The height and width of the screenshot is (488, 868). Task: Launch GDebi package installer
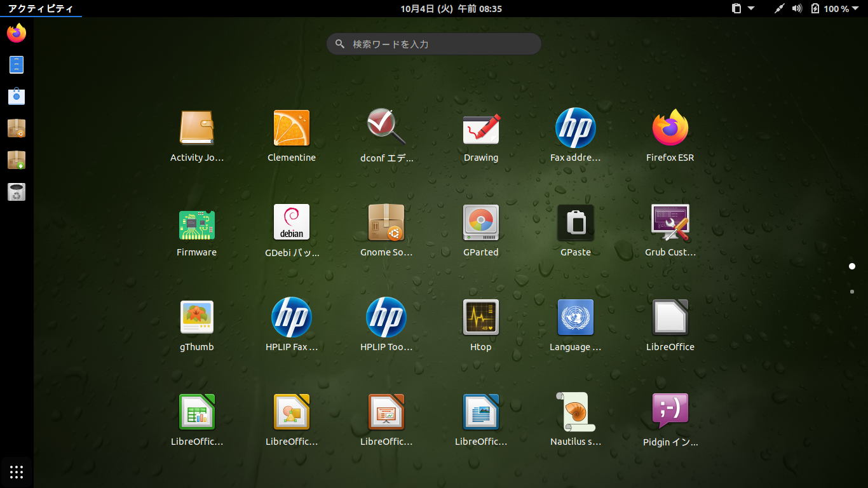[x=292, y=222]
